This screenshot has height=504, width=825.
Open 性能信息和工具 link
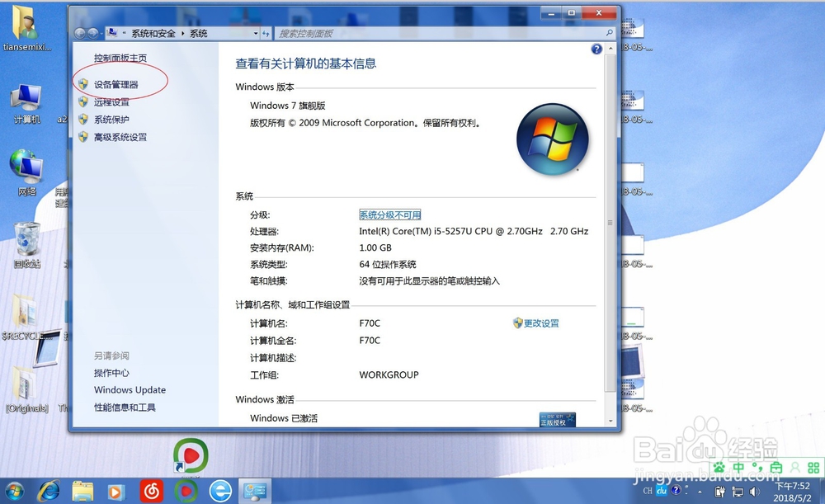[x=125, y=407]
